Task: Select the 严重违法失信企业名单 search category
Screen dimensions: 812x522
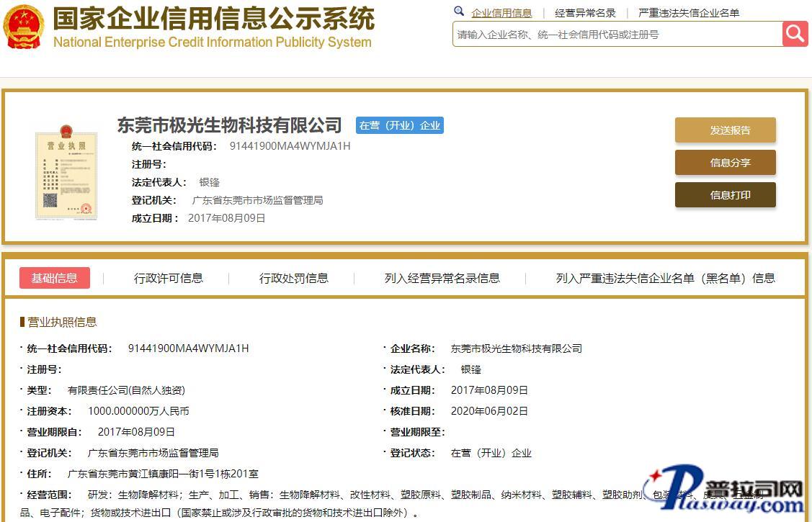Action: point(689,13)
